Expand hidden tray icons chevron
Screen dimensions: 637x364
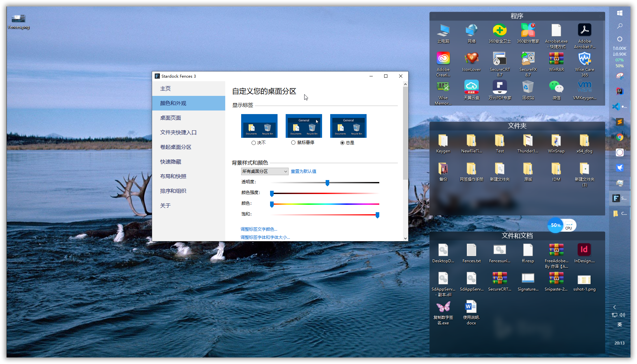[614, 307]
